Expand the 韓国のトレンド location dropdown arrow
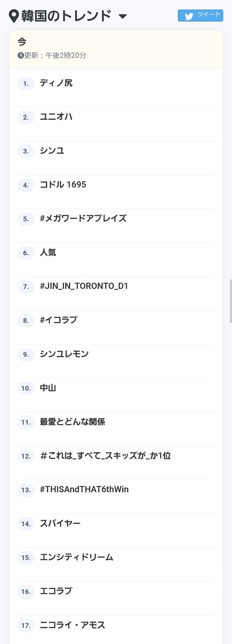232x644 pixels. coord(123,16)
